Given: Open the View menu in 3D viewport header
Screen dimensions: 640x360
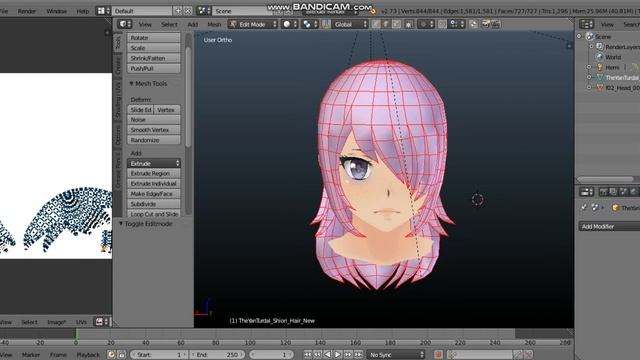Looking at the screenshot, I should [x=145, y=24].
